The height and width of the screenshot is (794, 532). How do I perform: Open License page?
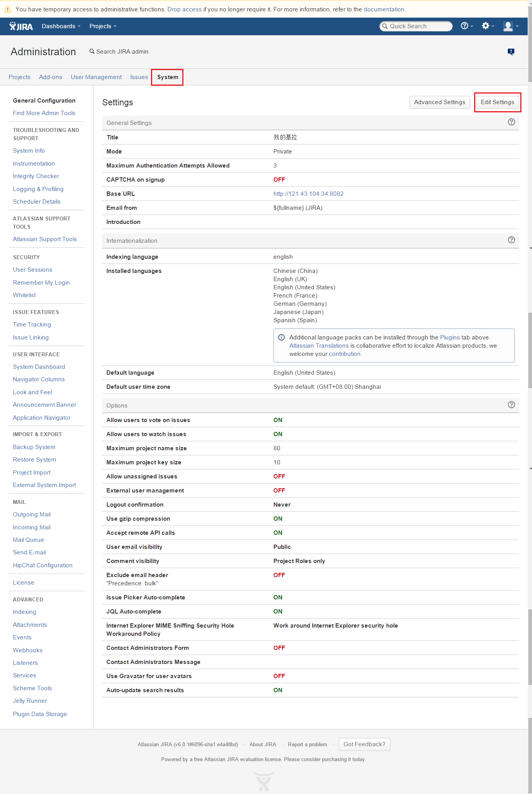(23, 583)
